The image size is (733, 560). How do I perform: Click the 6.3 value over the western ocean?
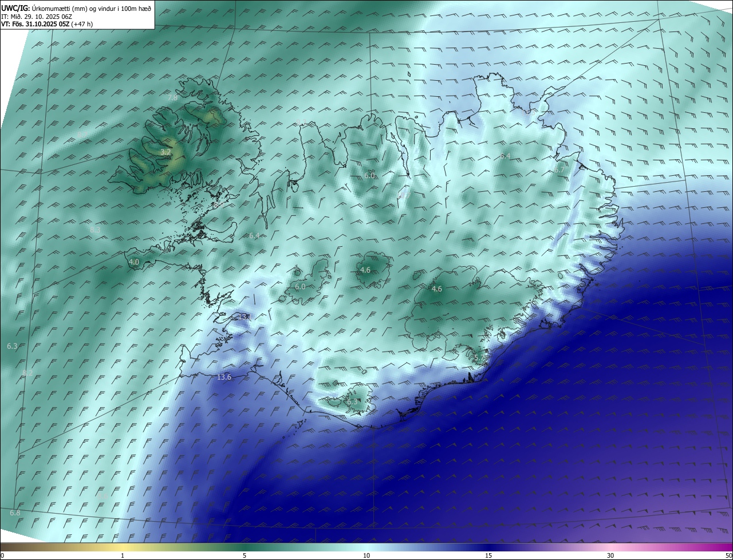[x=12, y=346]
